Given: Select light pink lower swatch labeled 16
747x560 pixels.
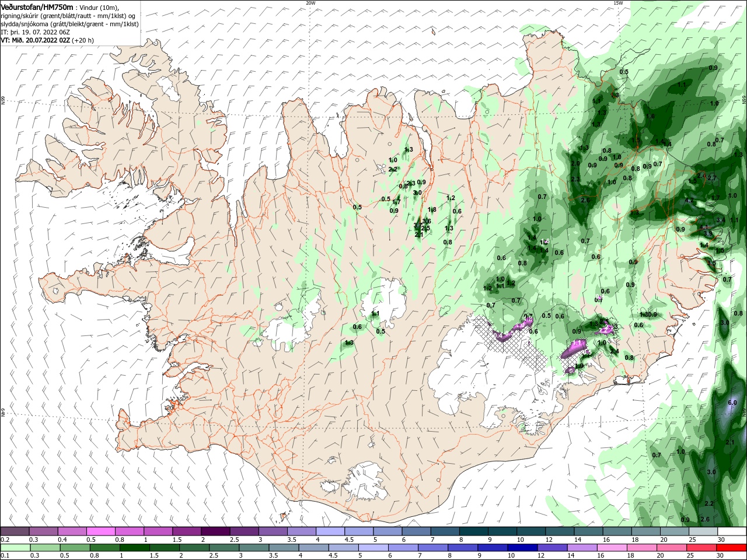Looking at the screenshot, I should [x=612, y=548].
